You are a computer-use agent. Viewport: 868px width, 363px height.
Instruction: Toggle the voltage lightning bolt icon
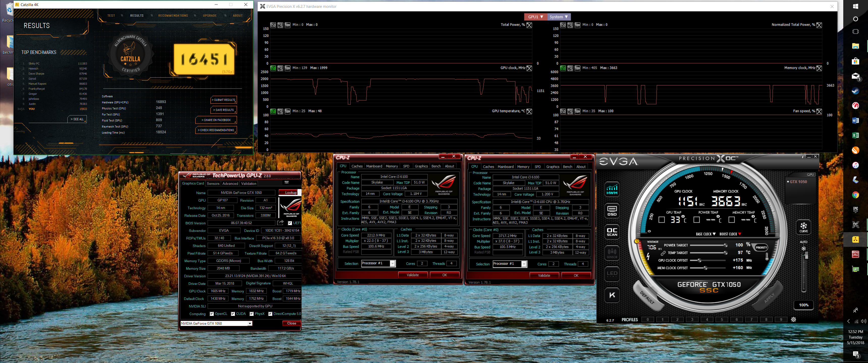pos(648,256)
